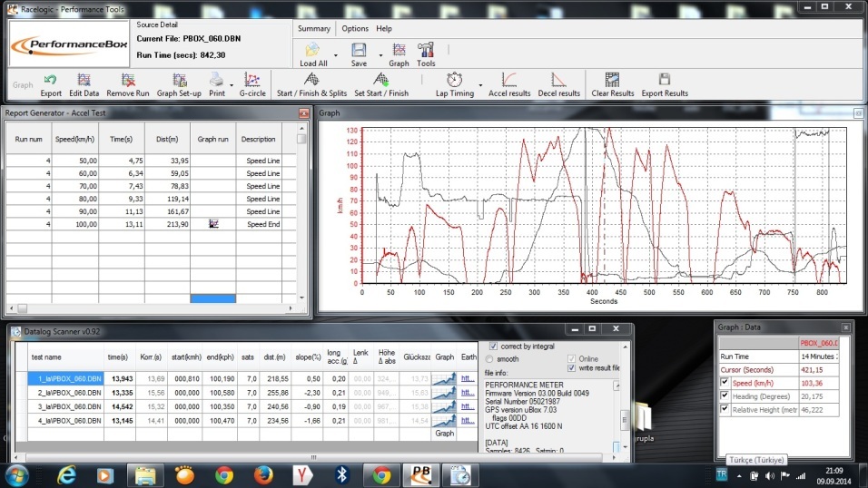This screenshot has width=868, height=488.
Task: Open the Edit Data tool
Action: coord(84,81)
